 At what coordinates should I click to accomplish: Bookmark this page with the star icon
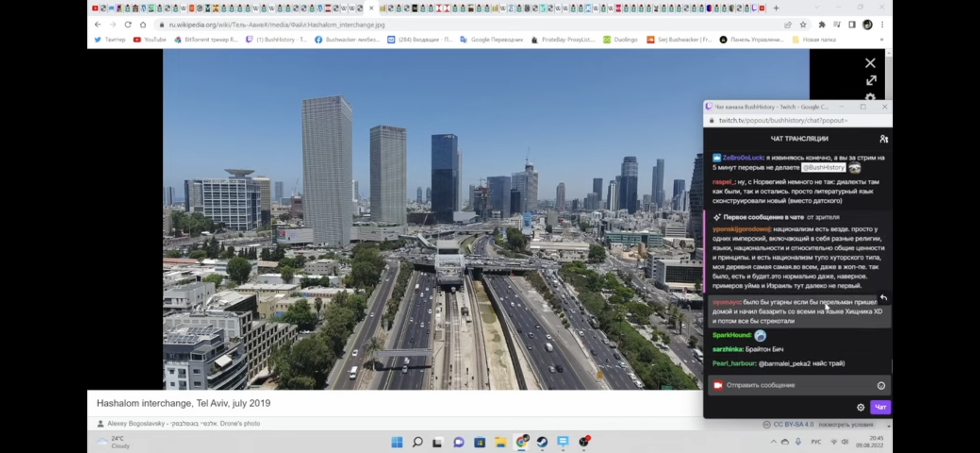803,24
